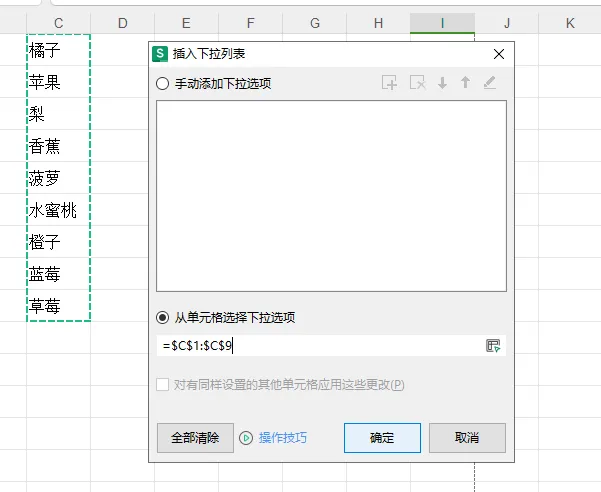Click the edit item pencil icon
Image resolution: width=601 pixels, height=492 pixels.
489,83
